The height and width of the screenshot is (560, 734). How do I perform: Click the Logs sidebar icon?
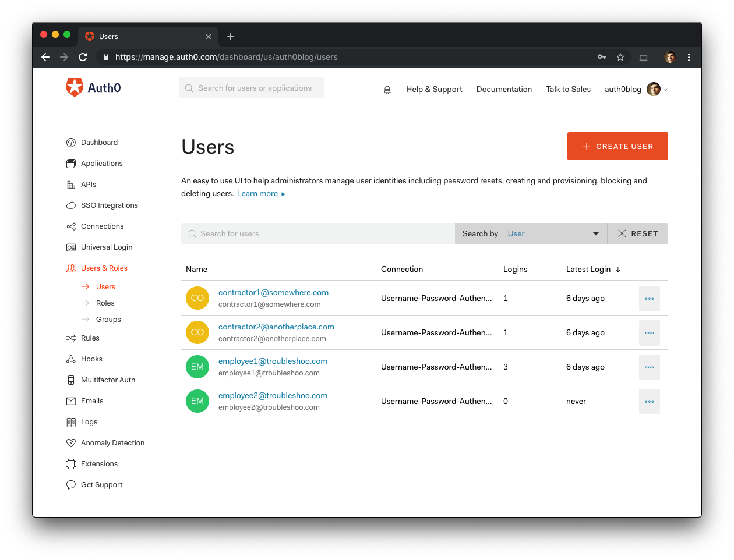[x=71, y=422]
